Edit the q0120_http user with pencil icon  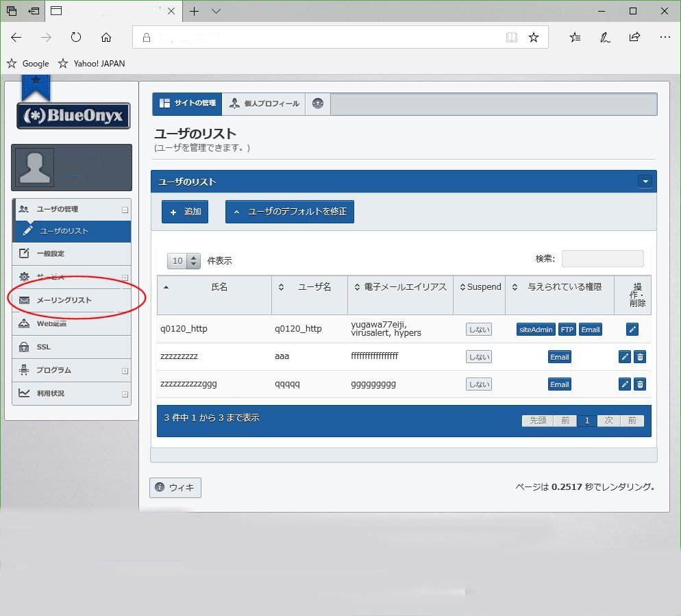[x=632, y=329]
